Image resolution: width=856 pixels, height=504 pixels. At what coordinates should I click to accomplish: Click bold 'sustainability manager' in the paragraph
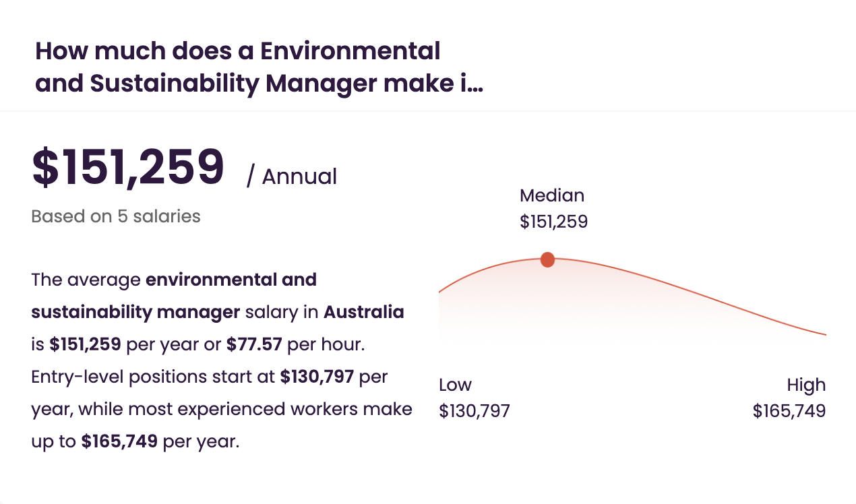coord(135,312)
